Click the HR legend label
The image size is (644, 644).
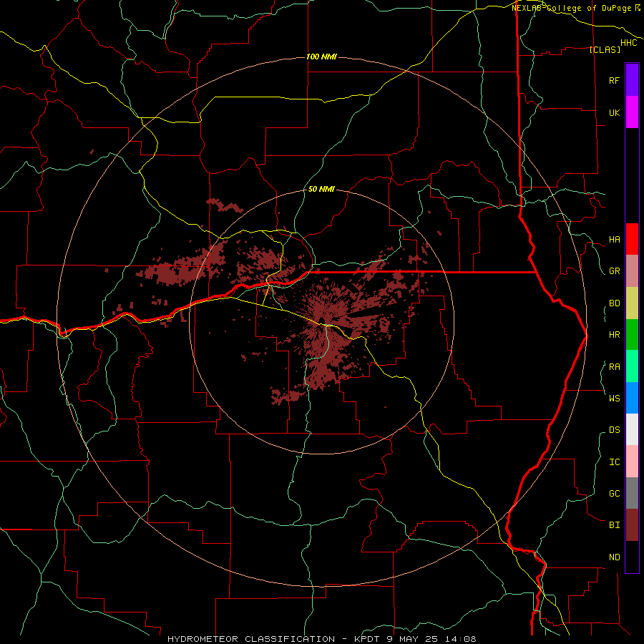[614, 335]
